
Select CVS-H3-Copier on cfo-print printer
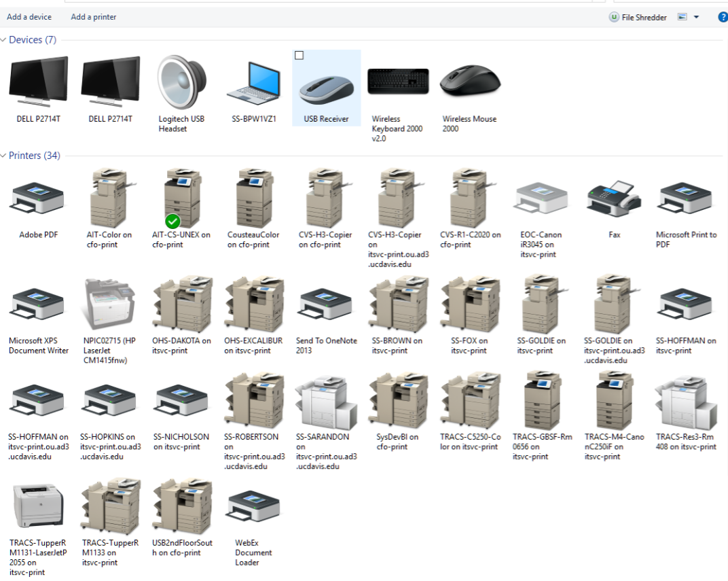[325, 209]
